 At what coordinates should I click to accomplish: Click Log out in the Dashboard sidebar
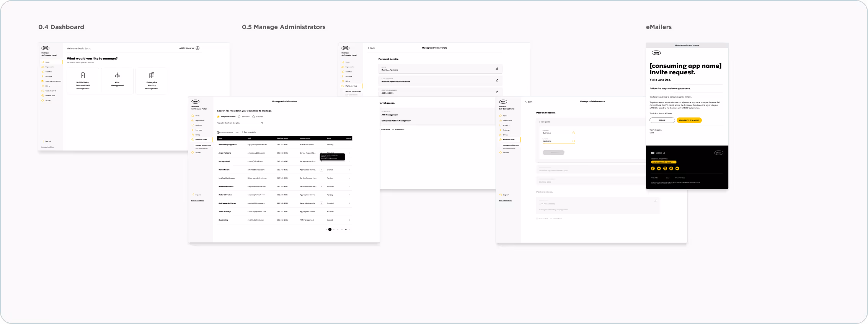(x=47, y=141)
